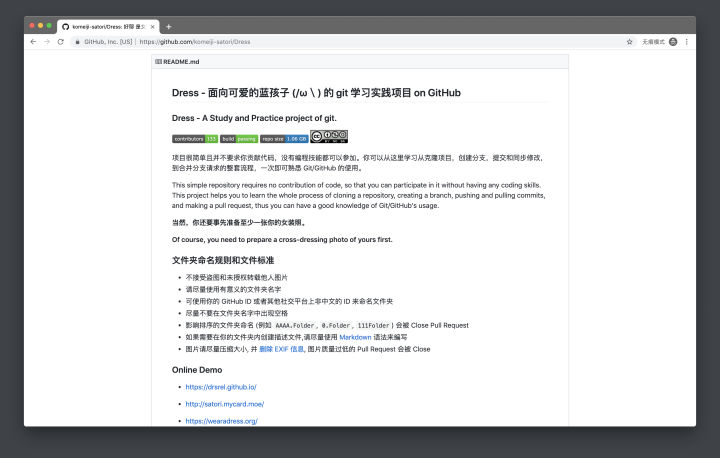Click 'GitHub, Inc. [US]' certificate label
Image resolution: width=720 pixels, height=458 pixels.
108,42
